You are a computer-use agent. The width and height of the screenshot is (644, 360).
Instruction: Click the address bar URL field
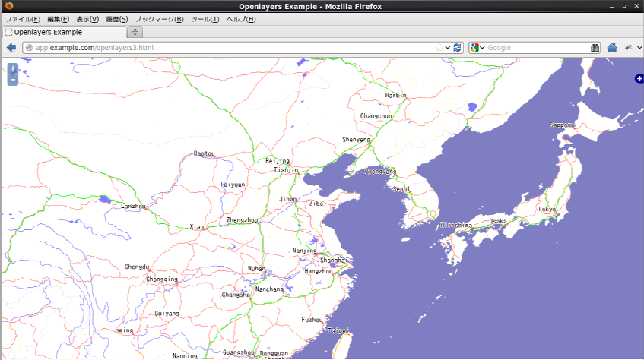pos(228,48)
